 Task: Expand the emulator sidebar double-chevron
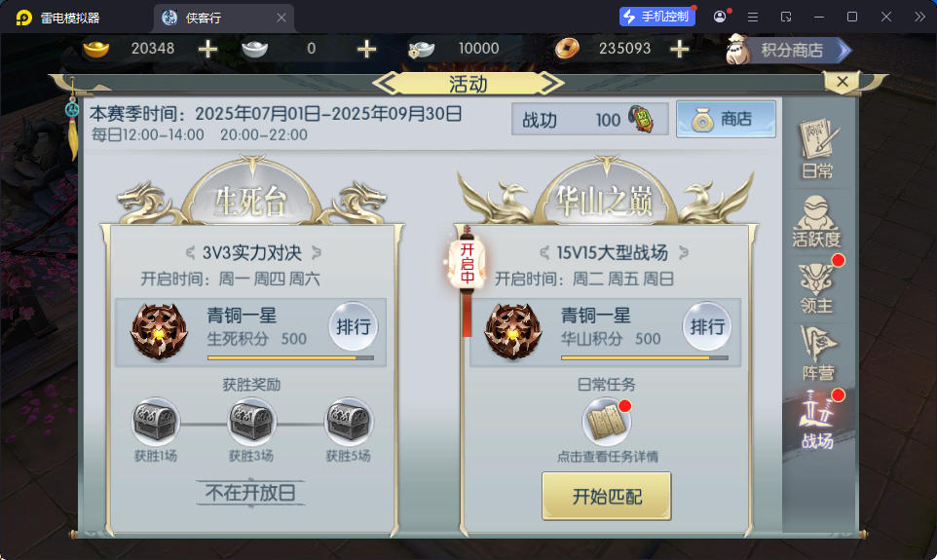tap(919, 17)
